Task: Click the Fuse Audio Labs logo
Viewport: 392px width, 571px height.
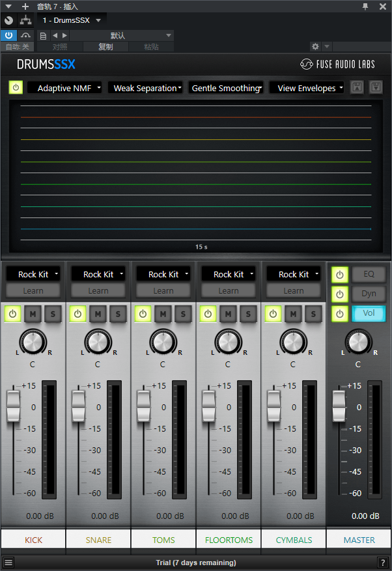Action: pyautogui.click(x=337, y=64)
